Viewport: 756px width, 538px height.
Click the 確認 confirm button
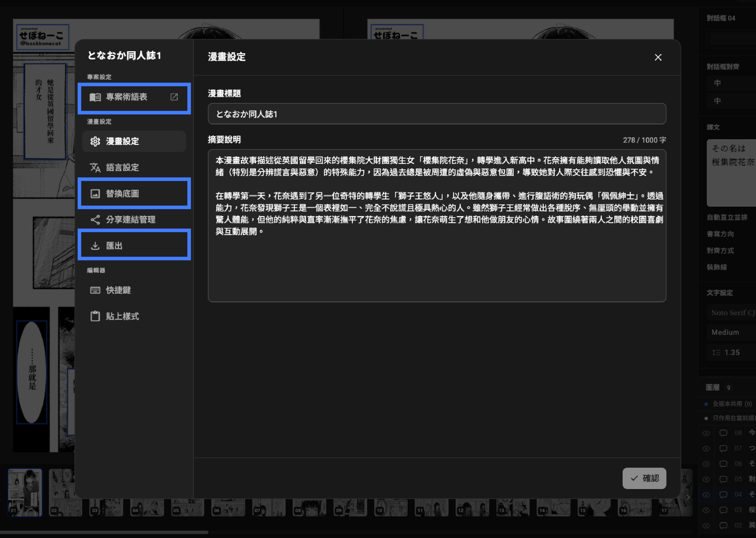point(644,479)
